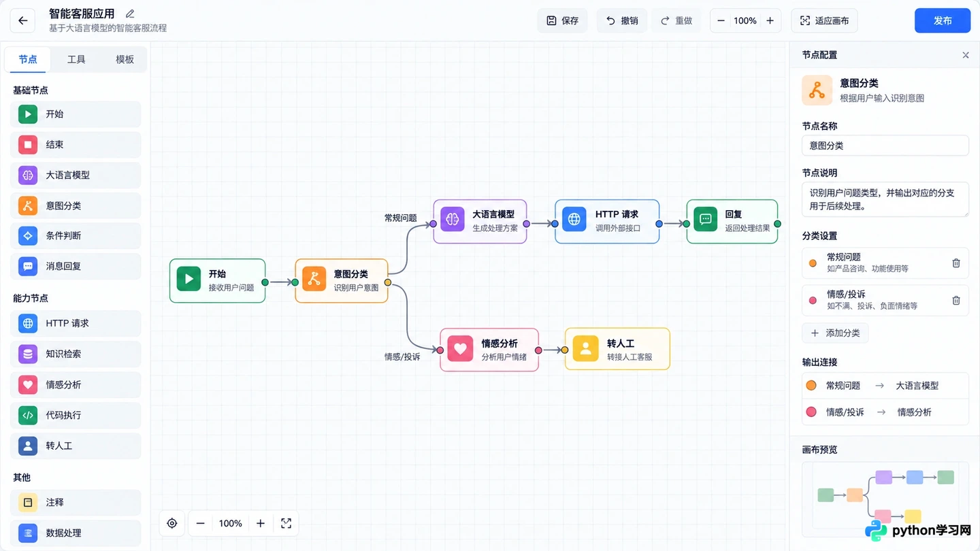Click the 节点名称 input field
This screenshot has width=980, height=551.
tap(885, 146)
